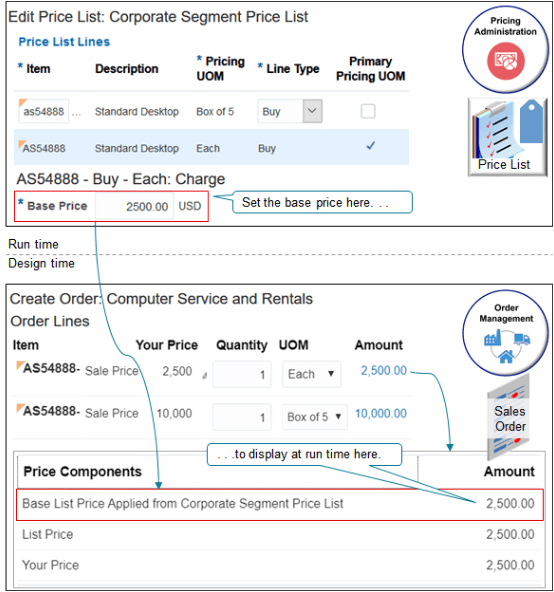Click the 'Each' Pricing UOM cell
The image size is (554, 592).
pyautogui.click(x=208, y=148)
